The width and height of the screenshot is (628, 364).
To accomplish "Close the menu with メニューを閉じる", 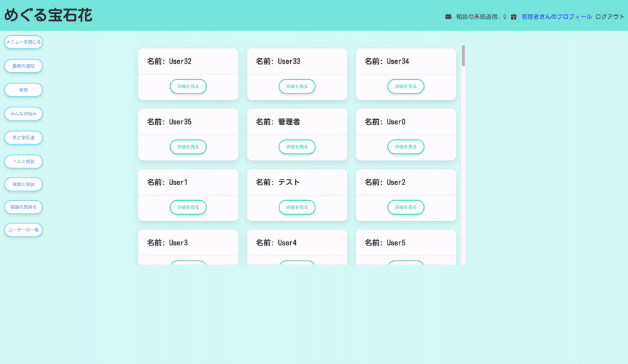I will click(x=23, y=42).
